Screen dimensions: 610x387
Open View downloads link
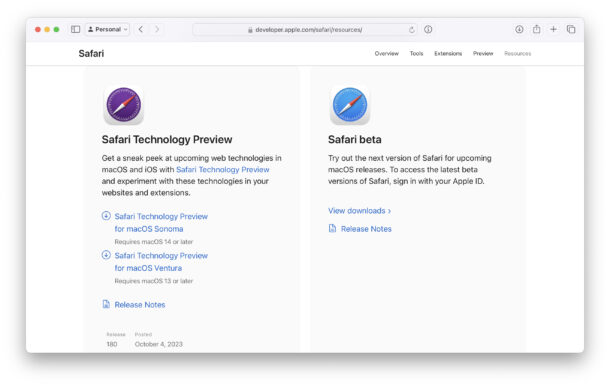click(x=359, y=211)
